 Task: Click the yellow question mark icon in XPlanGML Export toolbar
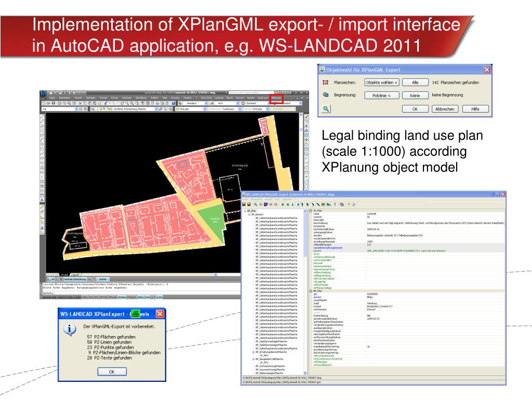click(x=349, y=204)
